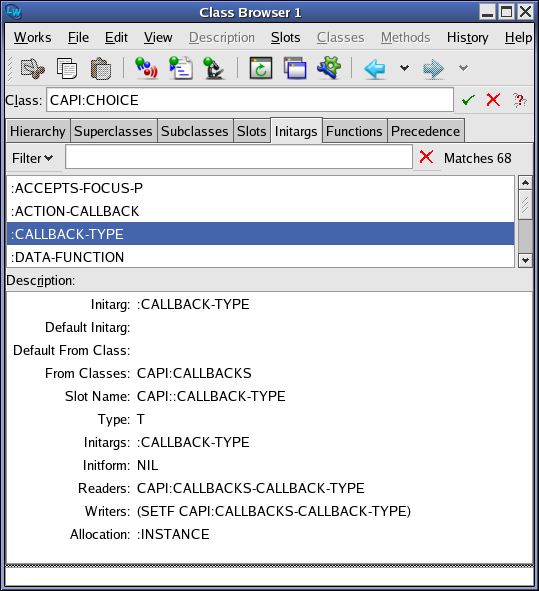Click the Refresh toolbar icon
This screenshot has height=591, width=539.
(x=261, y=68)
